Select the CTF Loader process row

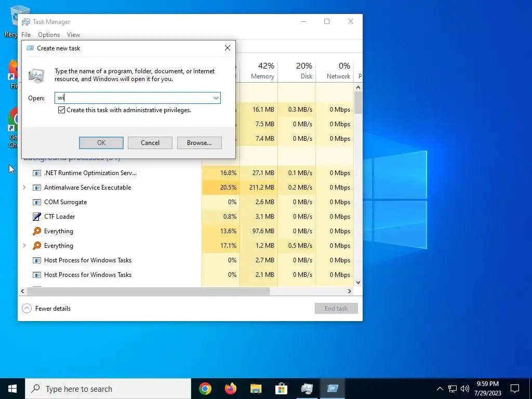coord(186,217)
